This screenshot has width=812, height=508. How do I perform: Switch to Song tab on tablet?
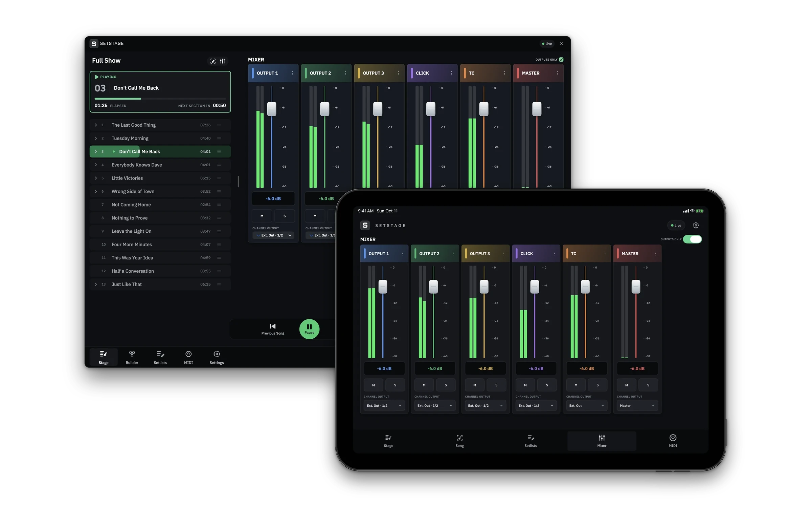point(459,441)
